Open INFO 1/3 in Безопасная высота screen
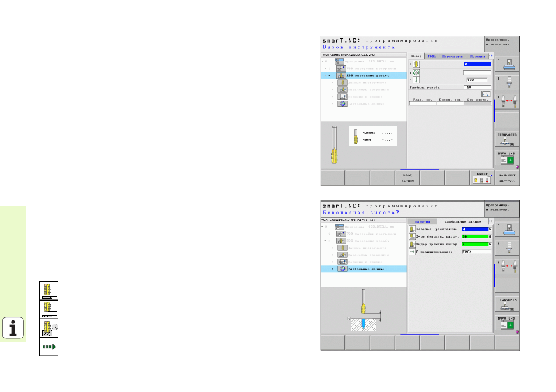Image resolution: width=556 pixels, height=392 pixels. (x=506, y=323)
